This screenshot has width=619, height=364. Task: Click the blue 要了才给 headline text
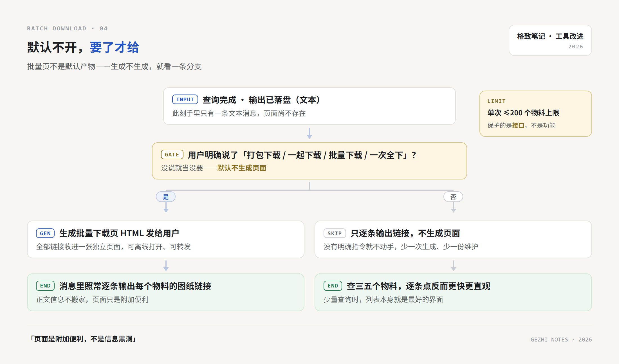(x=115, y=47)
